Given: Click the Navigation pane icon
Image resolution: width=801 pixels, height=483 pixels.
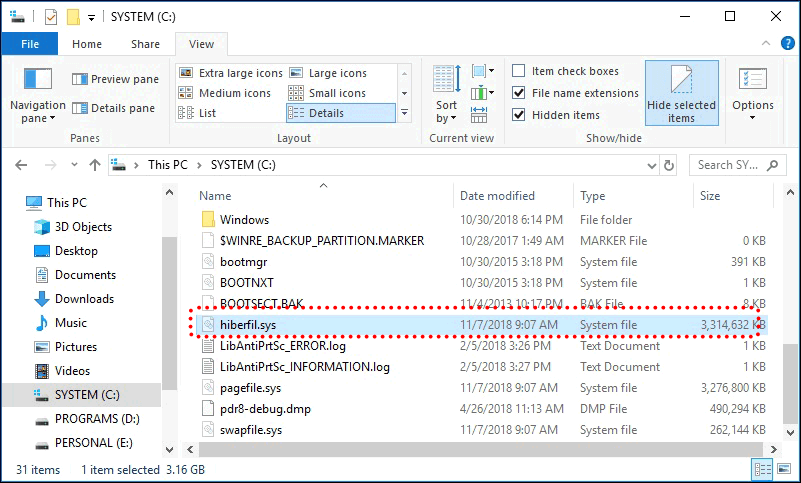Looking at the screenshot, I should [37, 80].
